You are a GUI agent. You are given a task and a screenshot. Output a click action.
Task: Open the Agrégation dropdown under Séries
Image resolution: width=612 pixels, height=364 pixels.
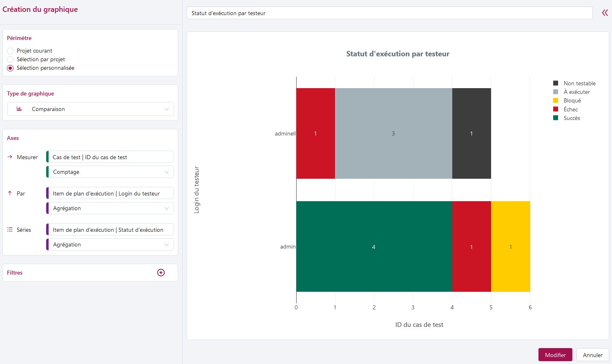coord(110,244)
